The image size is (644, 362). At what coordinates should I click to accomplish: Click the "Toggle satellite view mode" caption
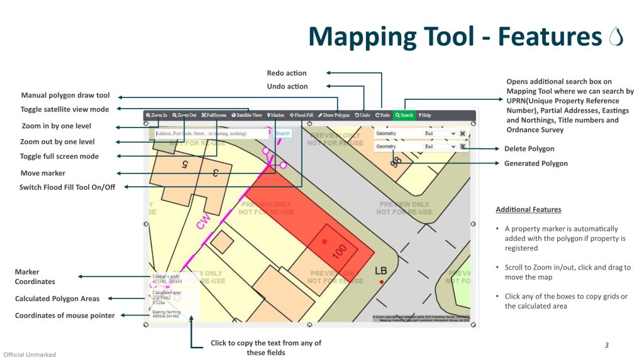(65, 109)
